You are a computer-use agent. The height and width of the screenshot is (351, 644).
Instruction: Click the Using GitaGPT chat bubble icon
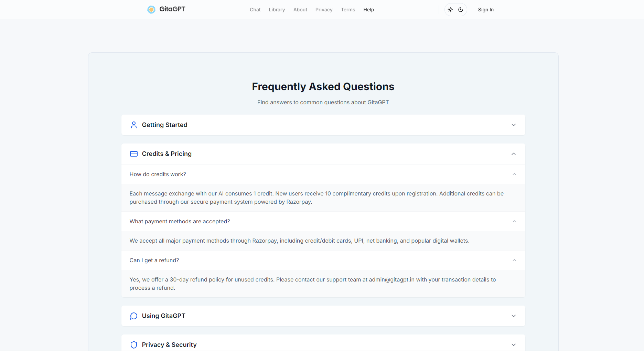[134, 316]
